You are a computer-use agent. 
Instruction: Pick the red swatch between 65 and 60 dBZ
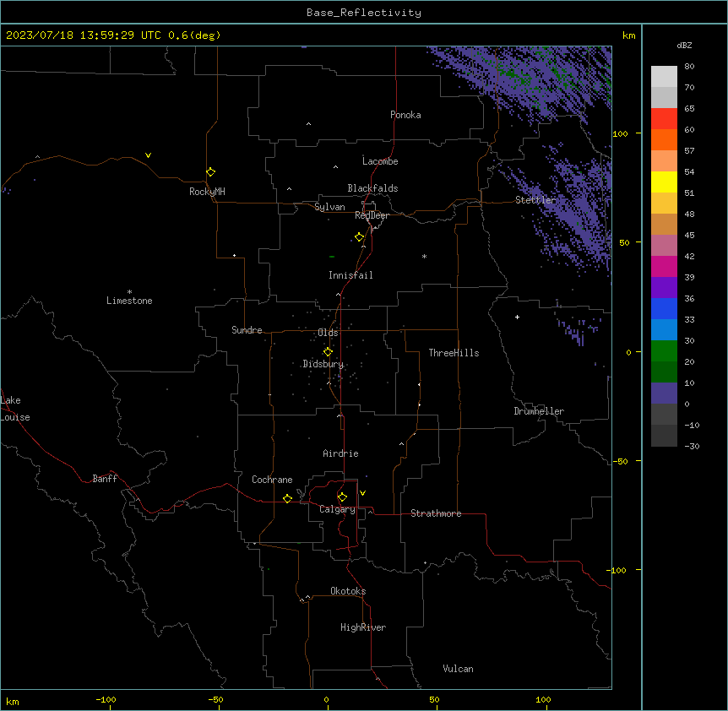point(664,118)
